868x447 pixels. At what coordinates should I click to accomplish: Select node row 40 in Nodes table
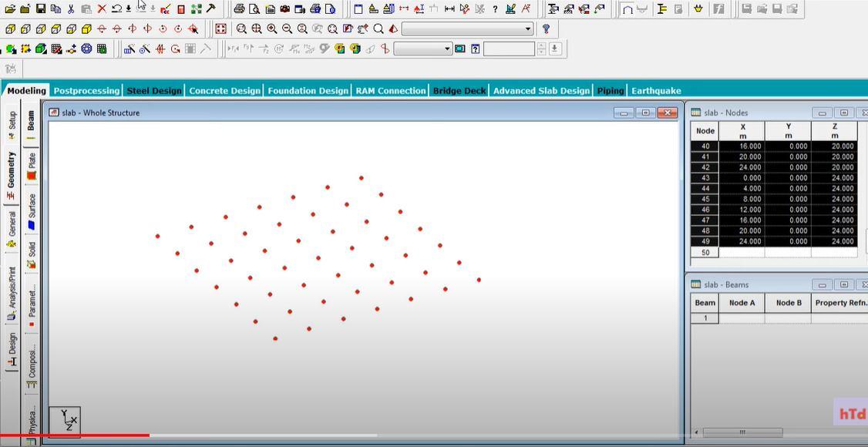705,146
